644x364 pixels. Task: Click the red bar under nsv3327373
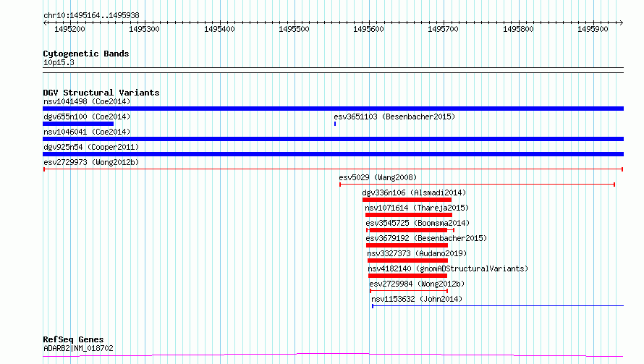coord(408,261)
